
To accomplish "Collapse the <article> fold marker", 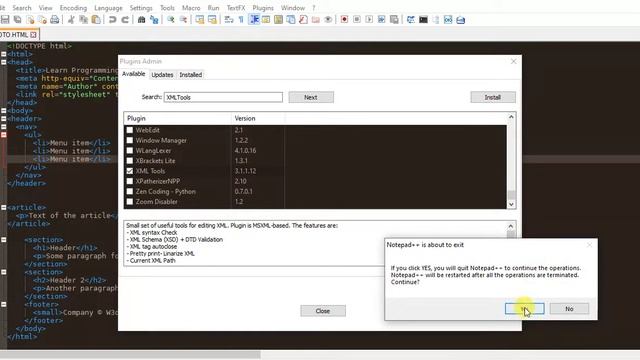I will coord(4,207).
